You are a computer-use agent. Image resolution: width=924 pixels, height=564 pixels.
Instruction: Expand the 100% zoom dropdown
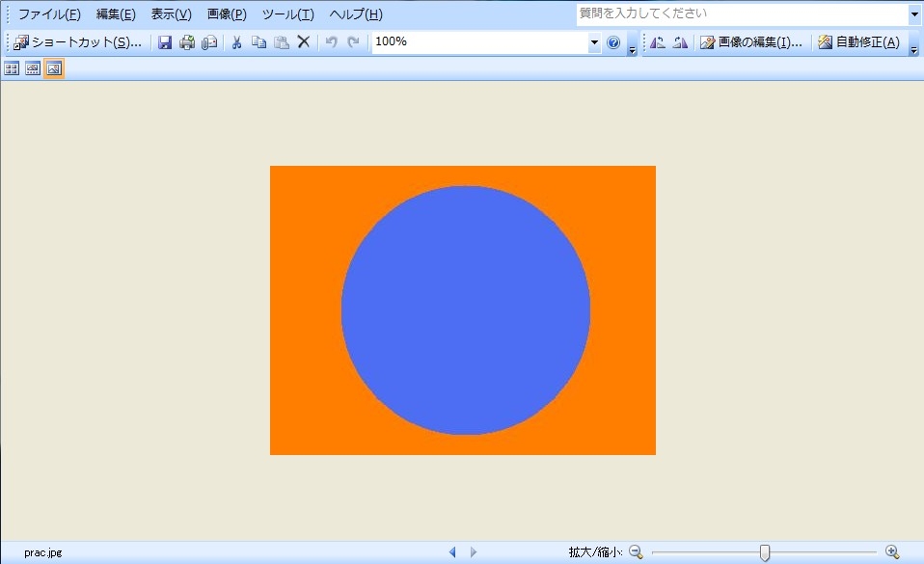click(x=594, y=42)
